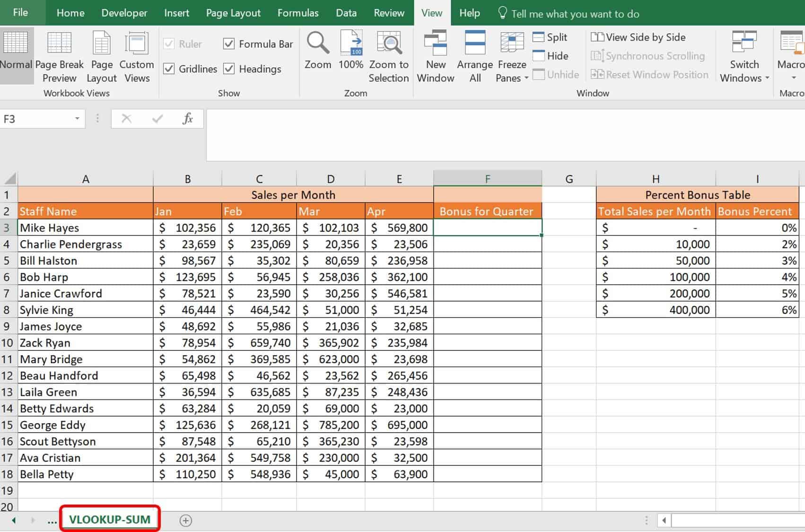Image resolution: width=805 pixels, height=532 pixels.
Task: Disable the Headings checkbox
Action: click(x=229, y=69)
